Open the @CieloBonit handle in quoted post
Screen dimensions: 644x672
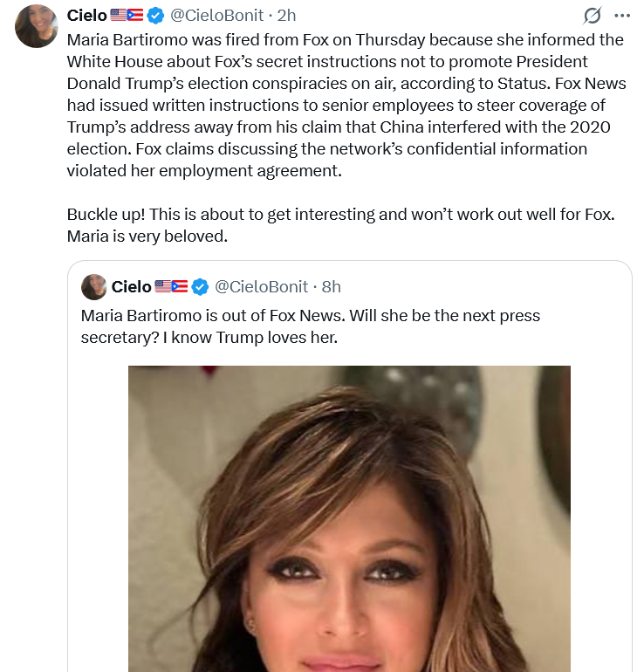coord(261,287)
